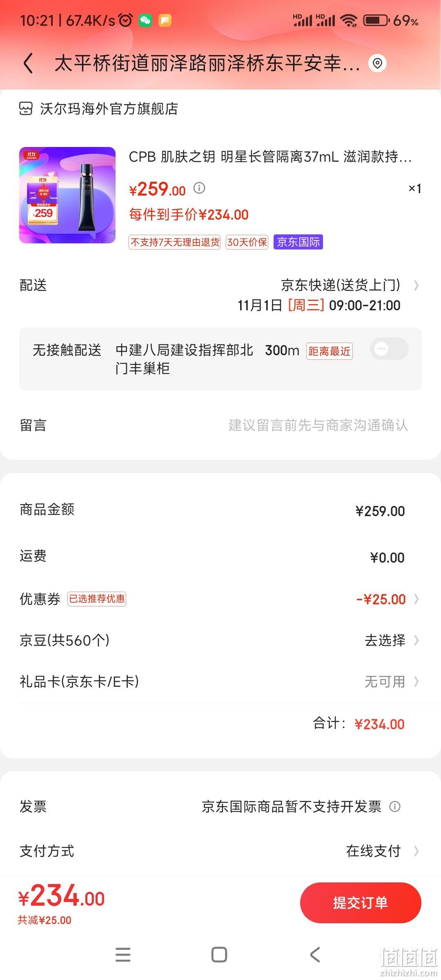Expand 京东快递 delivery options chevron

tap(416, 285)
